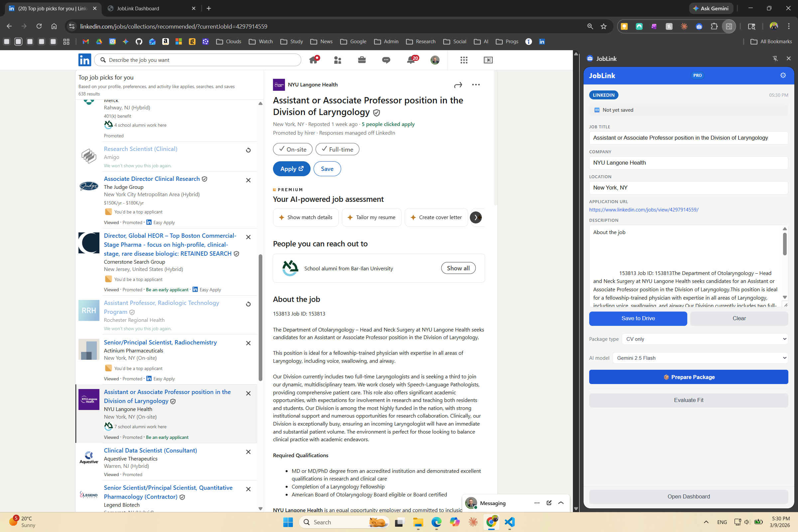Undo dismissal of Research Scientist (Clinical)
The height and width of the screenshot is (532, 798).
pyautogui.click(x=248, y=150)
